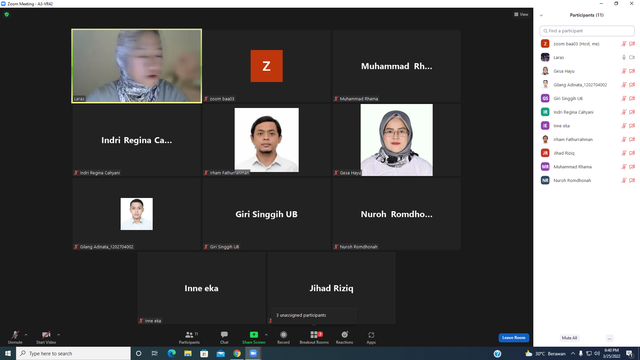Select the Inne eka video tile
Image resolution: width=640 pixels, height=360 pixels.
[x=201, y=288]
